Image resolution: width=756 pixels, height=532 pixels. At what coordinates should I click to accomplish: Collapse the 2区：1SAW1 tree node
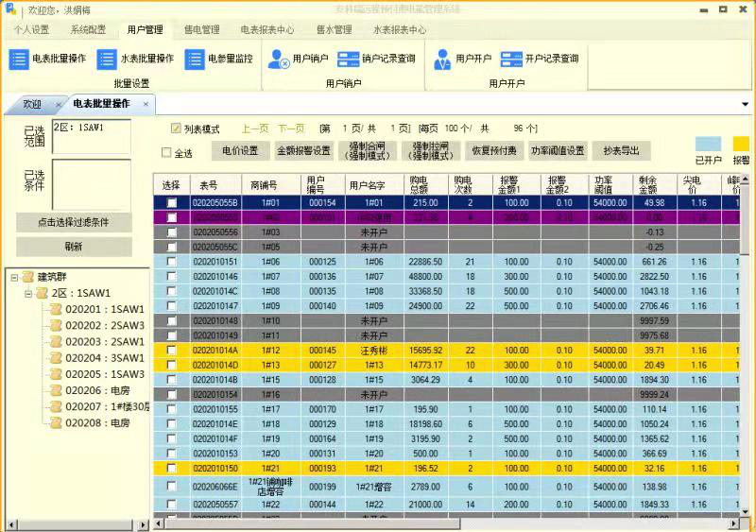click(28, 293)
